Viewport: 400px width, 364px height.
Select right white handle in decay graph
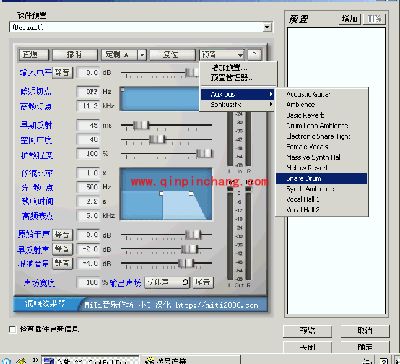(x=191, y=193)
